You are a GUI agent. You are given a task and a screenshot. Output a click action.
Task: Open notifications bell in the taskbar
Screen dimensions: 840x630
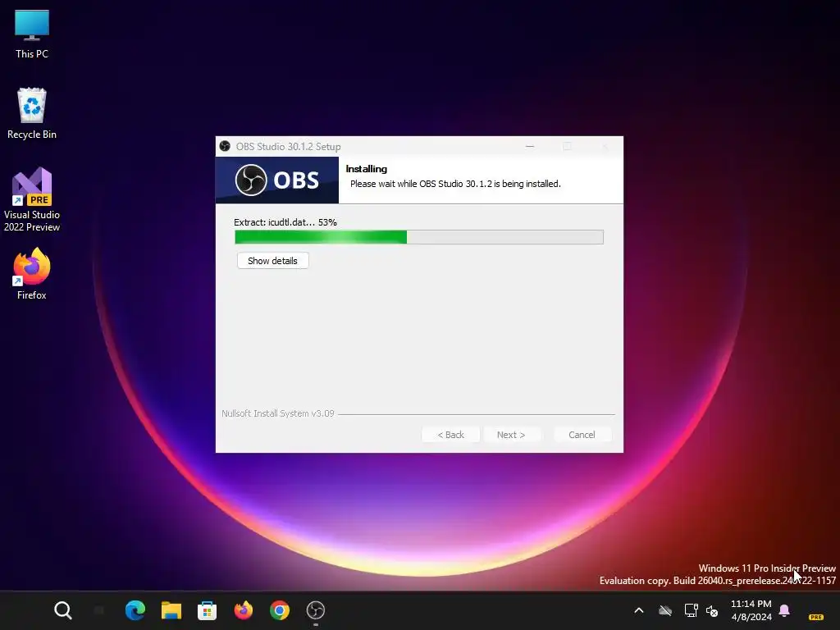tap(784, 610)
